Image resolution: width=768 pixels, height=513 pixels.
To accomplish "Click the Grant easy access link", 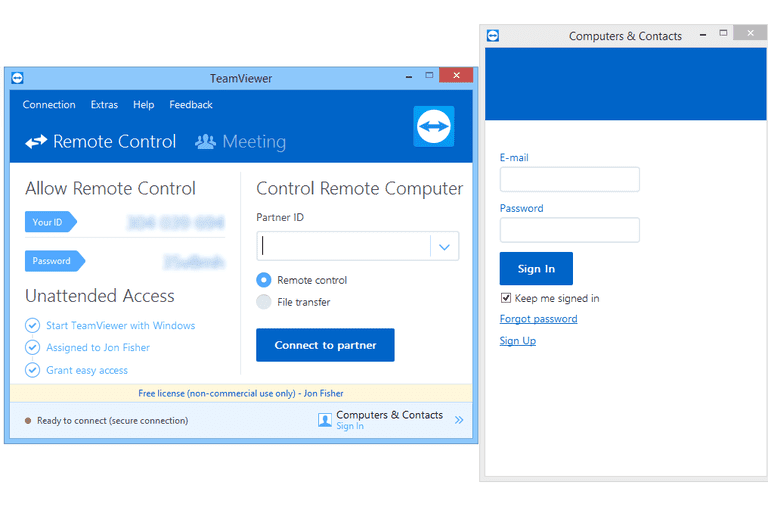I will click(x=87, y=370).
